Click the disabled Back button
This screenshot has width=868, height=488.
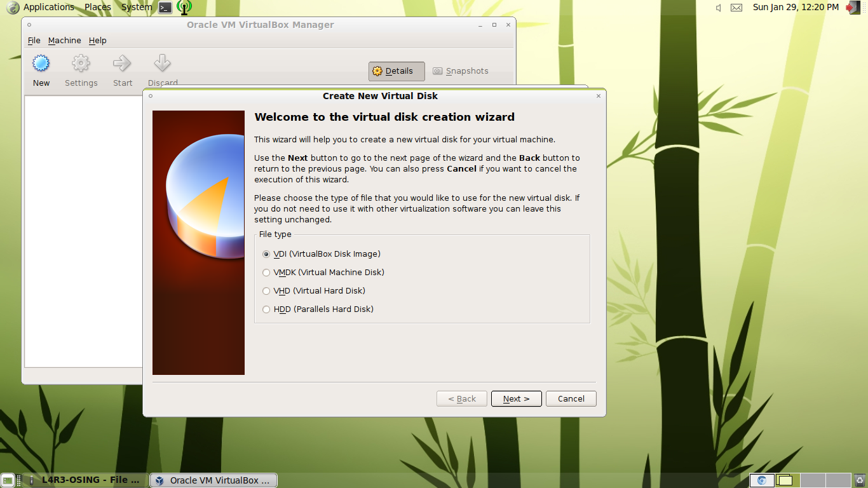(461, 399)
